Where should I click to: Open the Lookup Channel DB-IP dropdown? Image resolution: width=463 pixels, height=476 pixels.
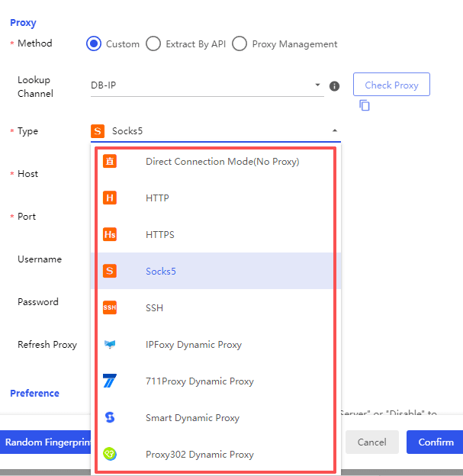click(x=207, y=85)
